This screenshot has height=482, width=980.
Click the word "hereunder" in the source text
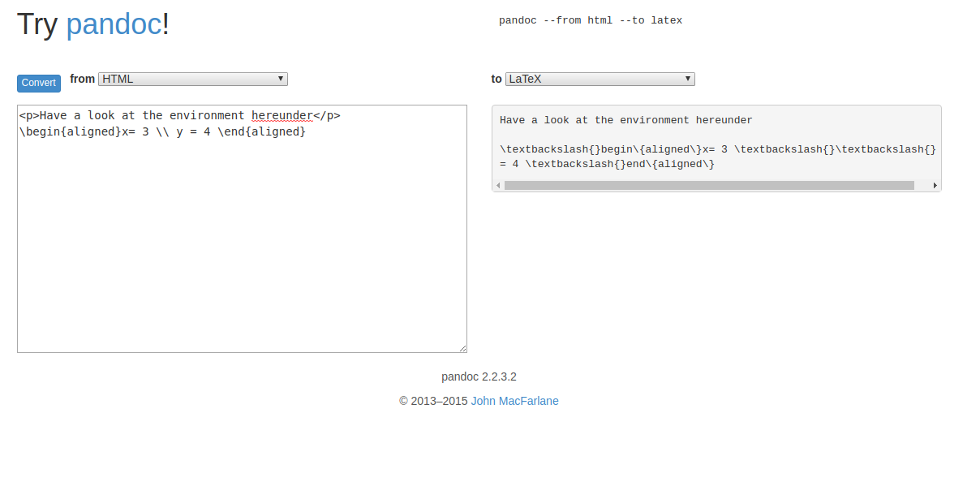tap(282, 115)
